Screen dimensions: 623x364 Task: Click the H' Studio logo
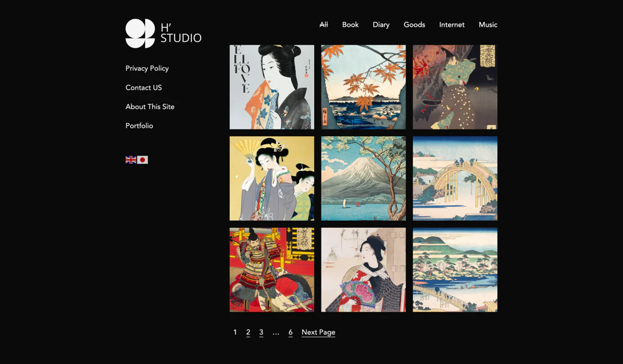point(163,34)
